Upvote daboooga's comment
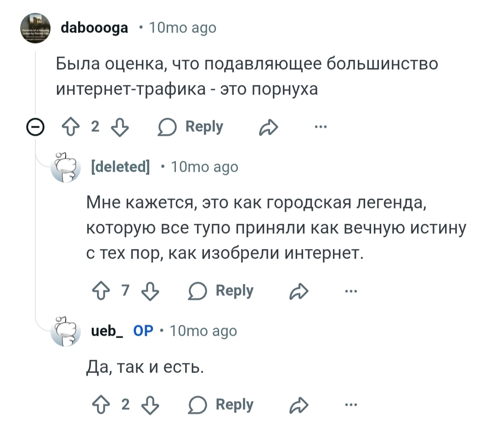This screenshot has height=448, width=496. tap(71, 127)
